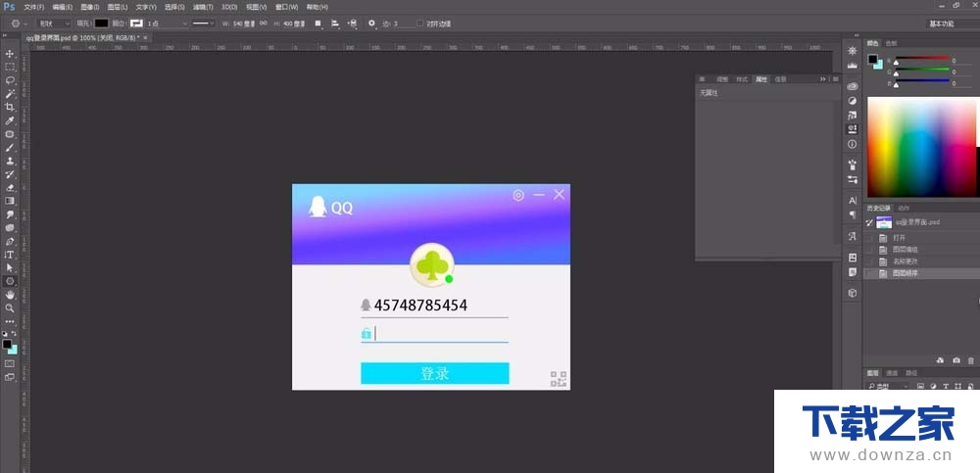
Task: Open the 3D(D) menu
Action: point(229,7)
